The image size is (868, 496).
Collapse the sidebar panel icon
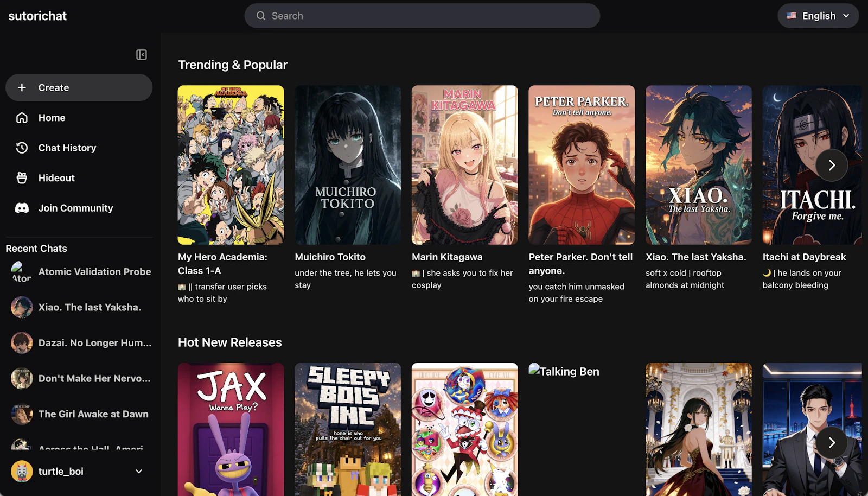click(142, 55)
